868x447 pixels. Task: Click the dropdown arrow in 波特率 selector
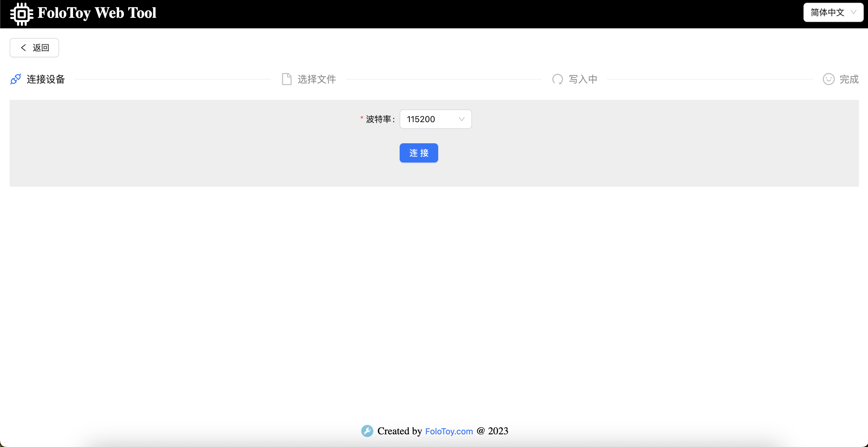[x=461, y=119]
